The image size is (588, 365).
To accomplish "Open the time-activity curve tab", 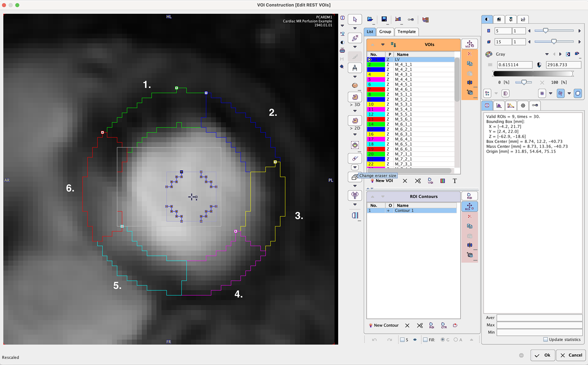I will click(511, 105).
